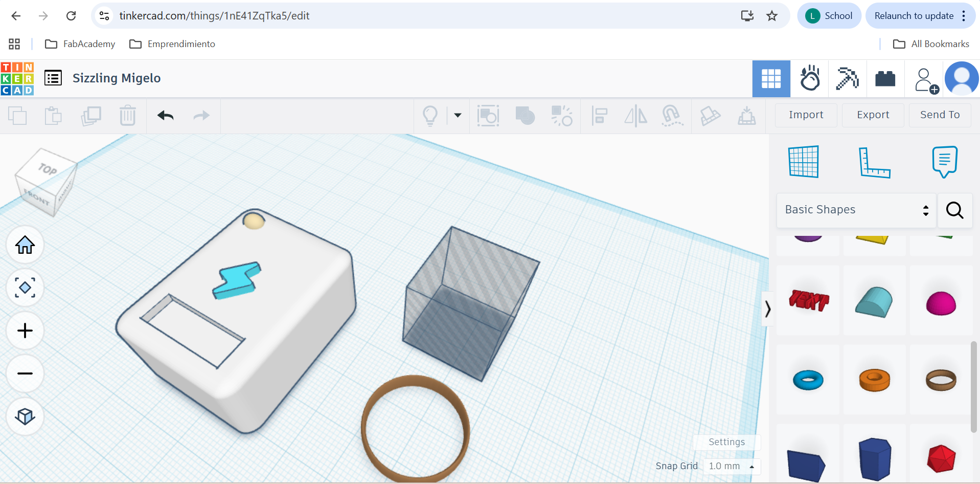Zoom out with the minus button
The width and height of the screenshot is (980, 484).
pyautogui.click(x=25, y=374)
